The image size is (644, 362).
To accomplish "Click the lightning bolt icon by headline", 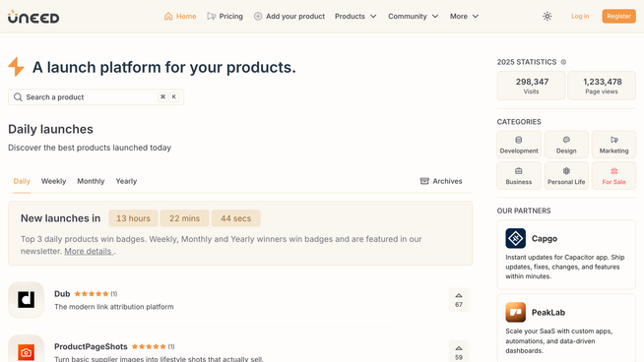I will click(16, 67).
